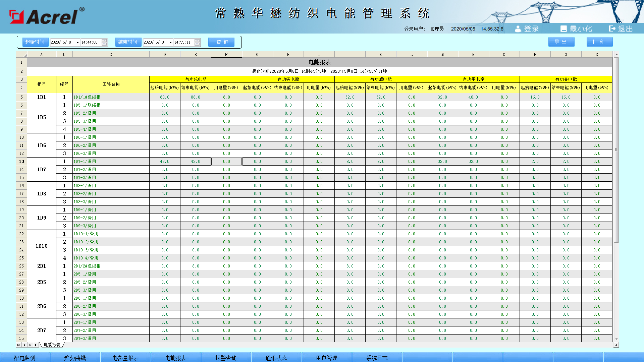
Task: Click the 有功峰电能 header cell
Action: coord(381,79)
